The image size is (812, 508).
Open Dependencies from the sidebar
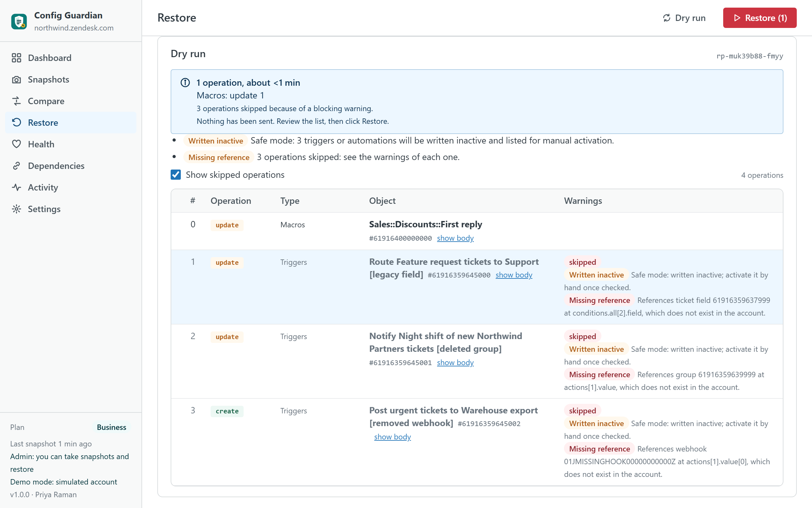point(71,166)
